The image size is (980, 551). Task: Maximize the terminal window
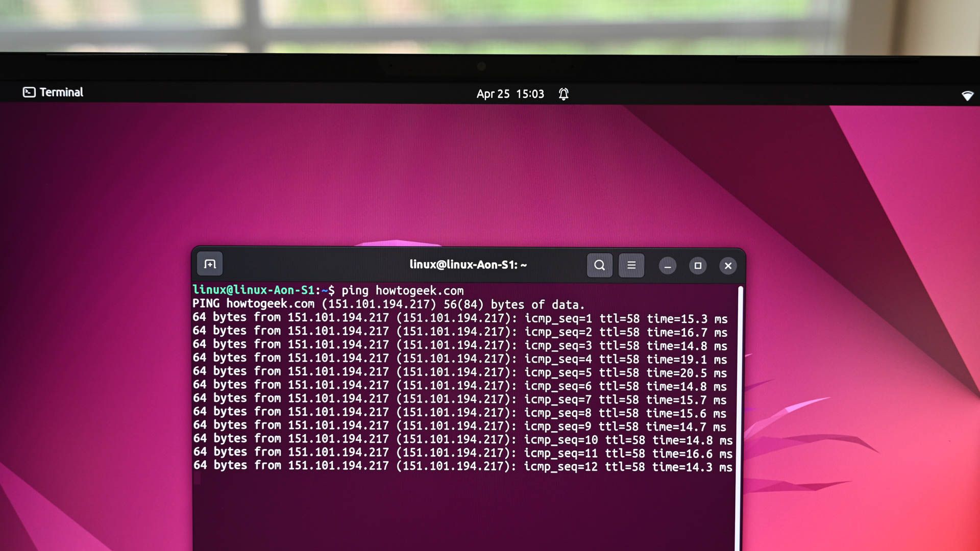click(x=698, y=266)
